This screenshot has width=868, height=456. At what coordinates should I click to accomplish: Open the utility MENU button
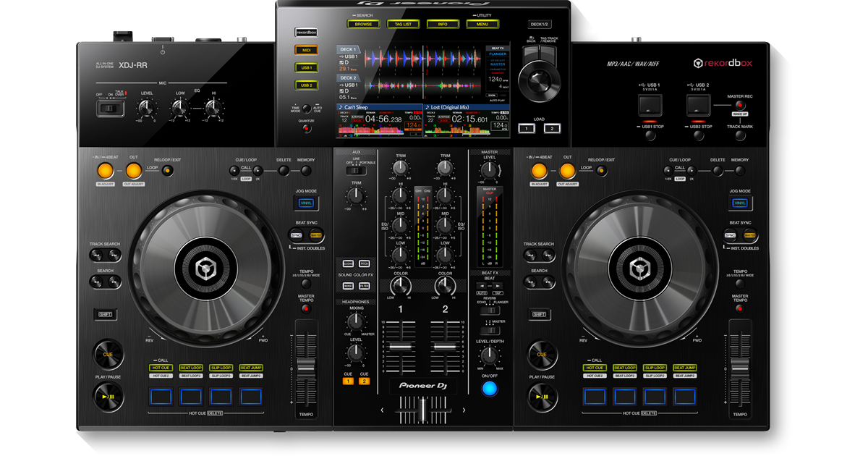pyautogui.click(x=482, y=24)
